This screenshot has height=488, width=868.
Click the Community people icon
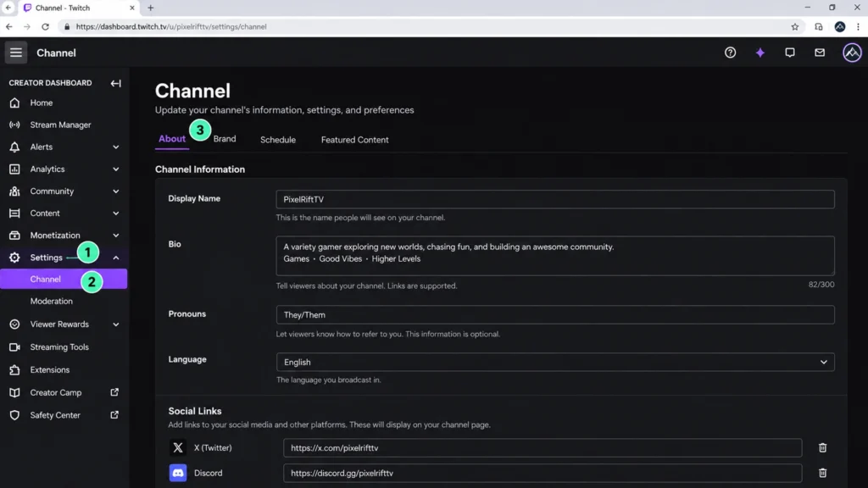click(14, 191)
